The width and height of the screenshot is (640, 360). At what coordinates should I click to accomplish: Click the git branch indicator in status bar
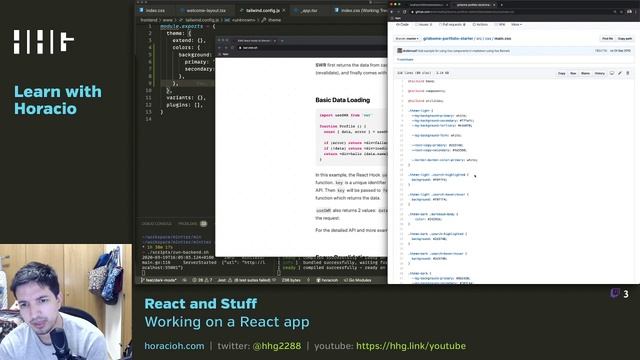[158, 280]
